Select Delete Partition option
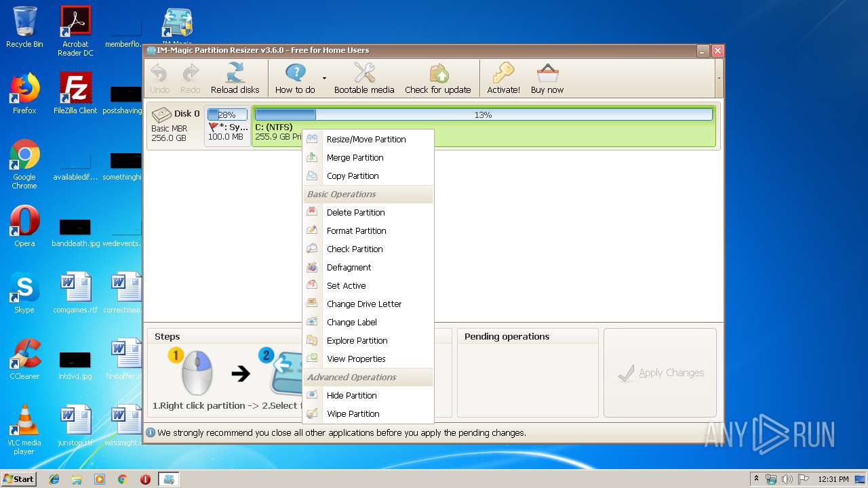 368,212
